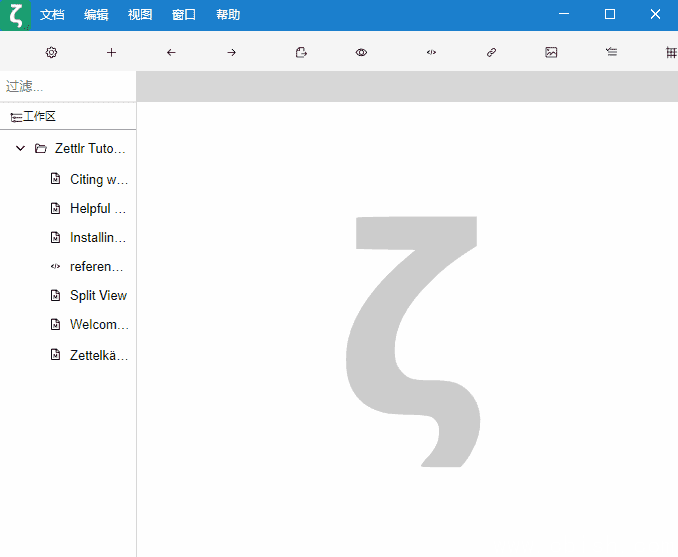
Task: Click the insert table icon
Action: pyautogui.click(x=670, y=52)
